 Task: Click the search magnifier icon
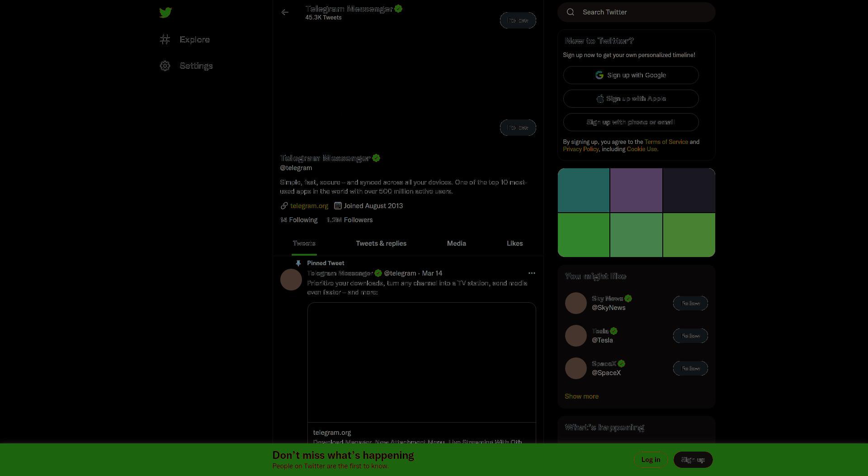click(571, 12)
